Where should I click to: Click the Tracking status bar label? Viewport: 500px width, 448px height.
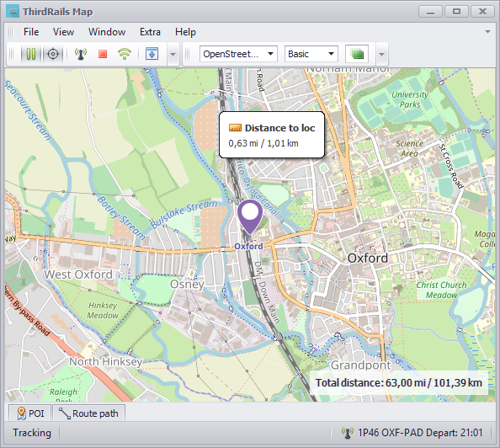pos(32,433)
